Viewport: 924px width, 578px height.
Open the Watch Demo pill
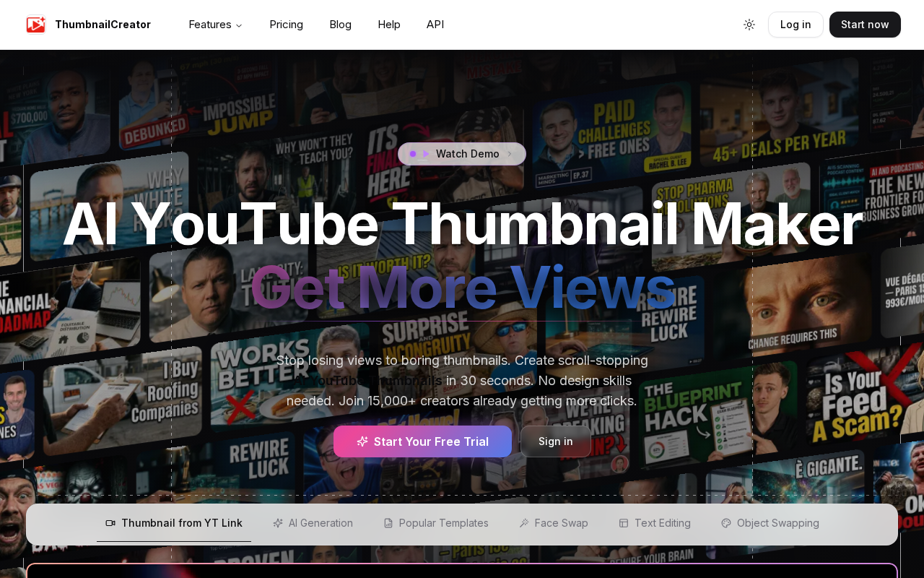[462, 154]
